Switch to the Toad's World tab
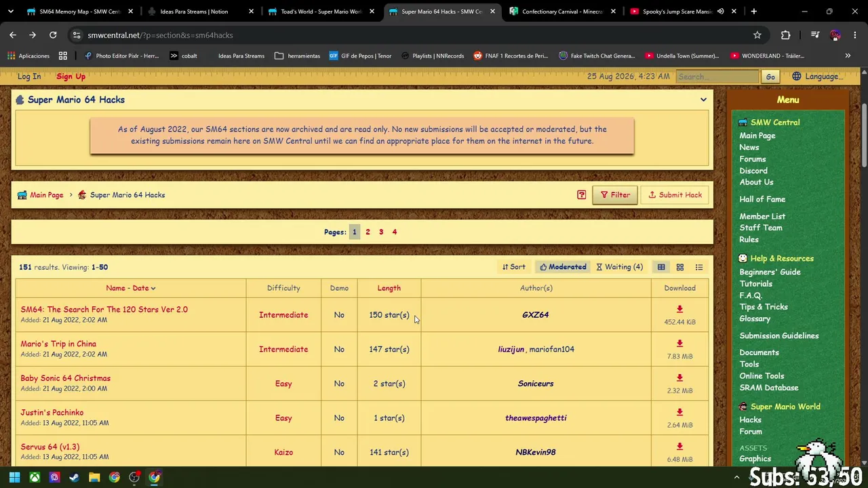 tap(321, 12)
